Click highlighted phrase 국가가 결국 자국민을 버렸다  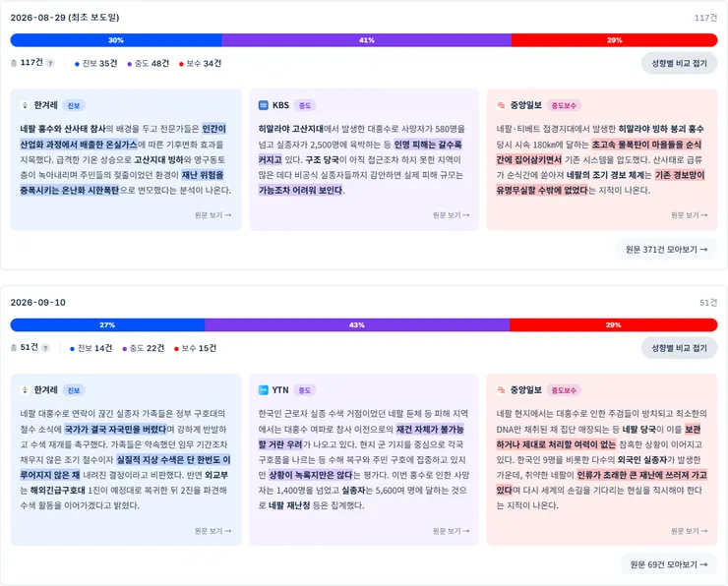(x=115, y=430)
